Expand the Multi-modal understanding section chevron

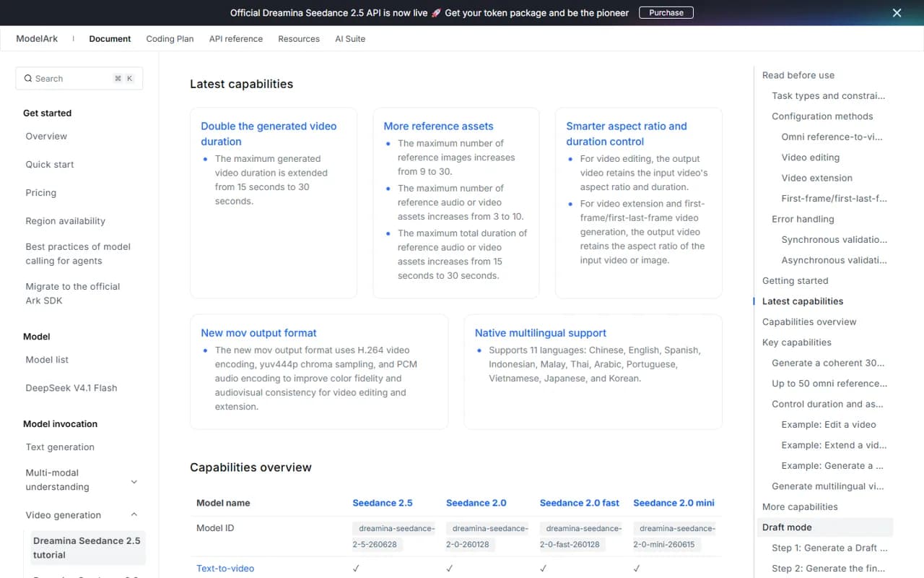point(134,482)
